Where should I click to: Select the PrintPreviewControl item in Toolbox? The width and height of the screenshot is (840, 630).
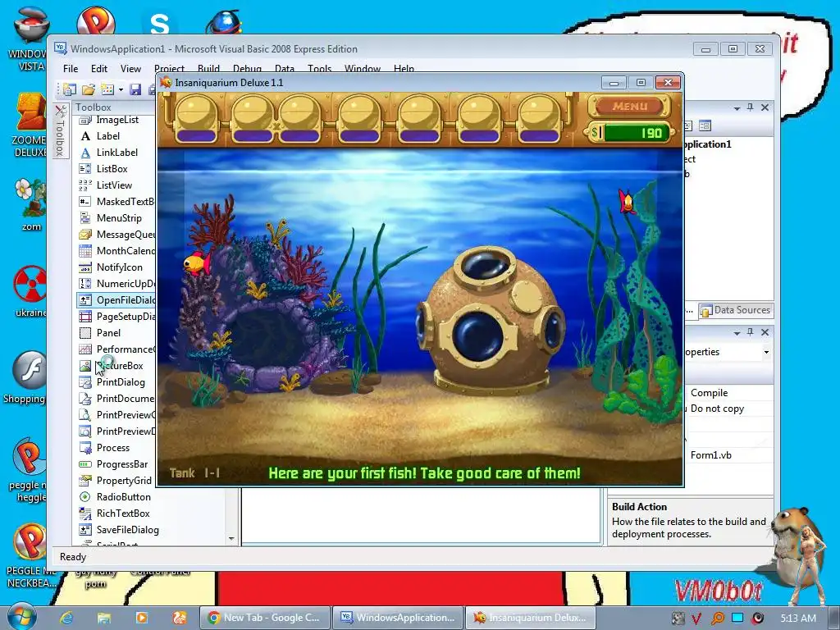pyautogui.click(x=116, y=415)
